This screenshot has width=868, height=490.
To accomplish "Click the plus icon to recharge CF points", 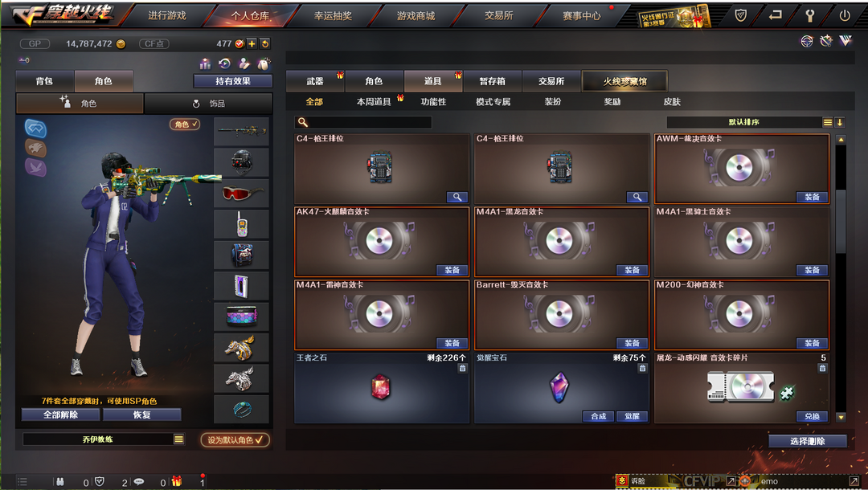I will coord(252,43).
